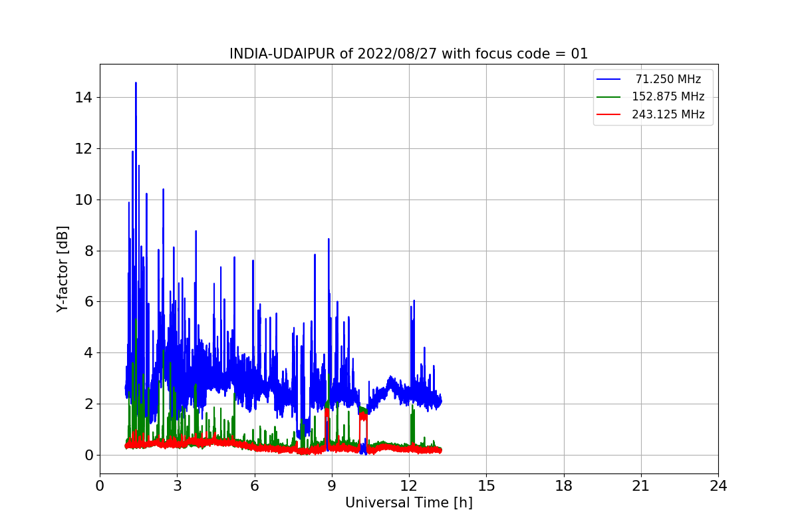Click the red line legend swatch
The height and width of the screenshot is (532, 798).
point(608,114)
